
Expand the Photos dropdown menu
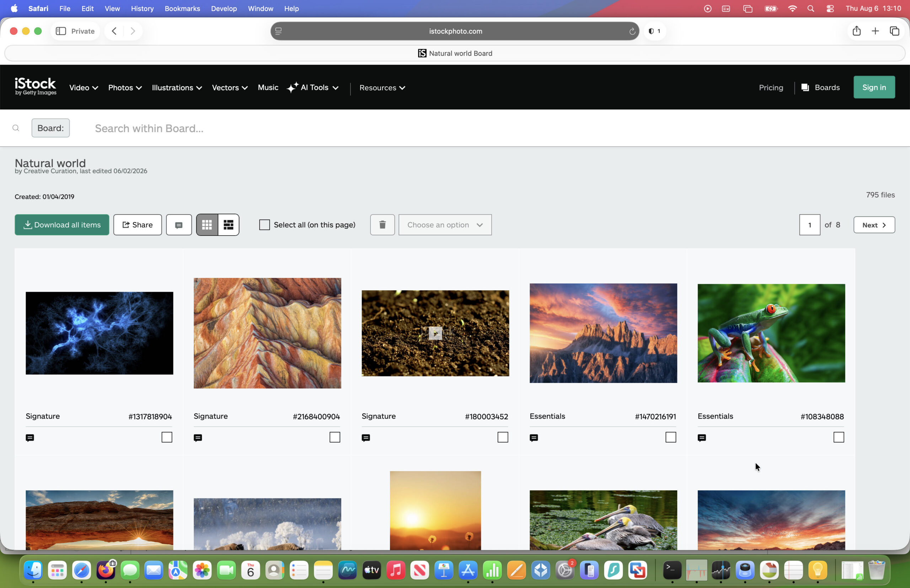click(125, 88)
